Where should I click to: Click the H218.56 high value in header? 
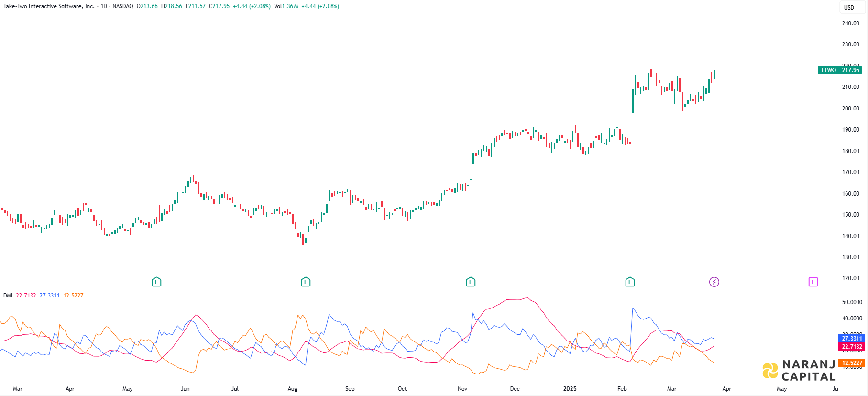pos(171,6)
